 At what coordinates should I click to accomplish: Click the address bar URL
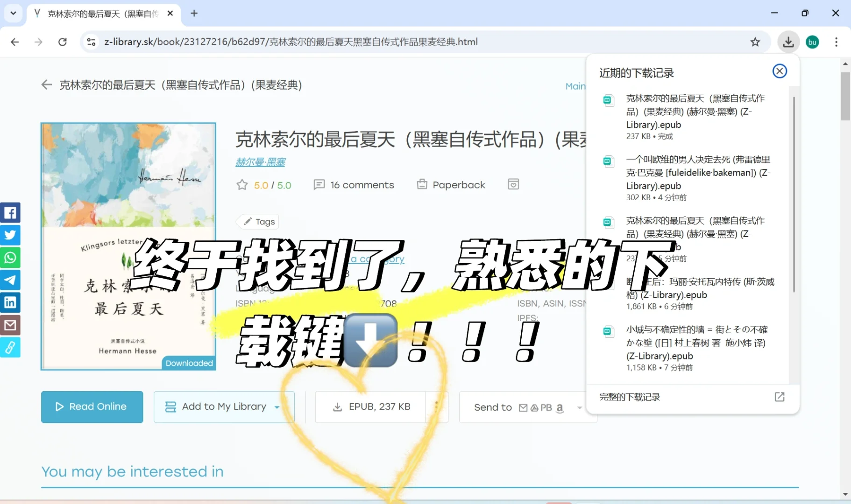coord(291,42)
